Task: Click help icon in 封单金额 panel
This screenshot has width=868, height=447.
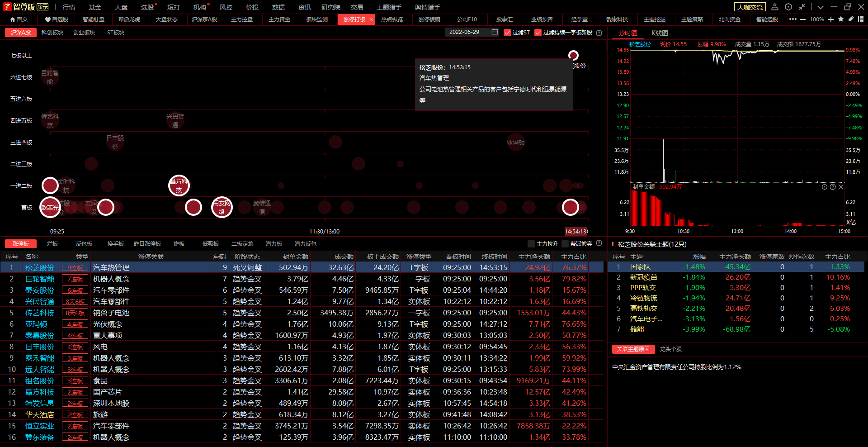Action: 833,187
